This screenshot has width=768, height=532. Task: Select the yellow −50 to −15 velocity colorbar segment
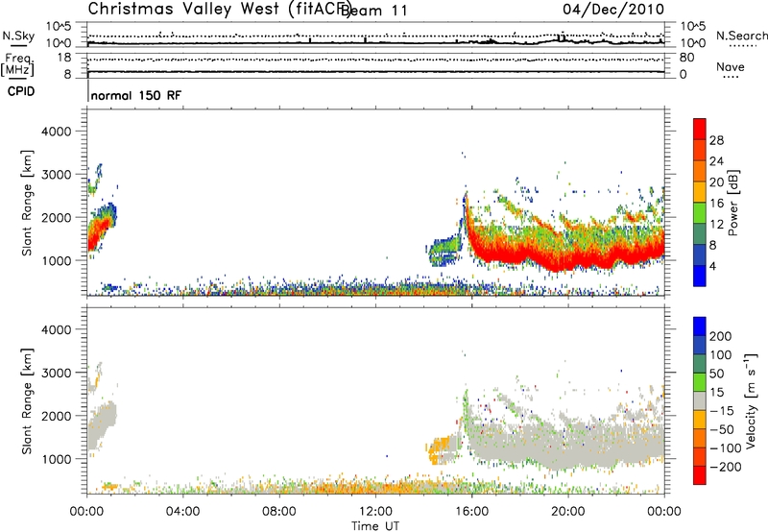pos(700,420)
